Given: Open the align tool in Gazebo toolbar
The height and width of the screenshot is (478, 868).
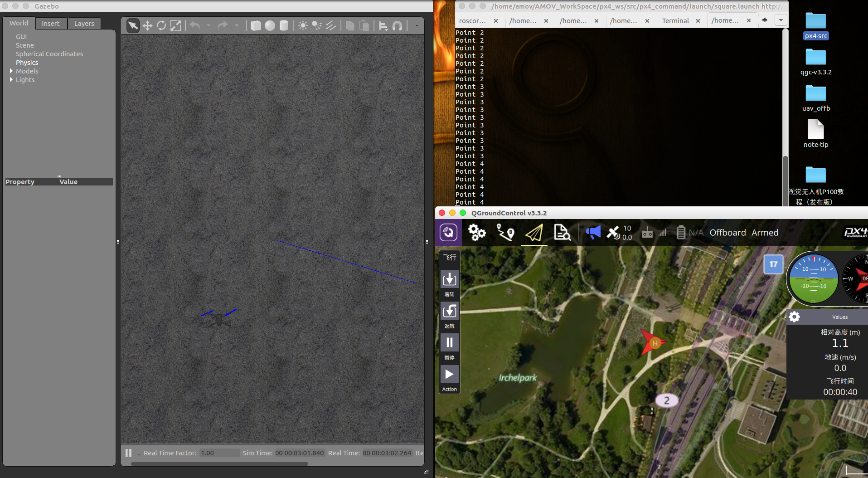Looking at the screenshot, I should [383, 26].
